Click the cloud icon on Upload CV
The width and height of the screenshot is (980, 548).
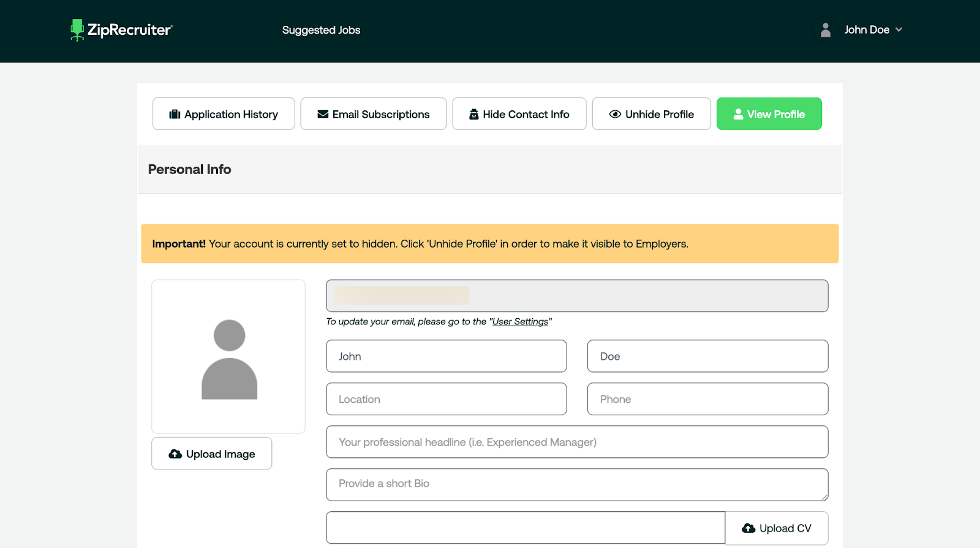pos(748,528)
